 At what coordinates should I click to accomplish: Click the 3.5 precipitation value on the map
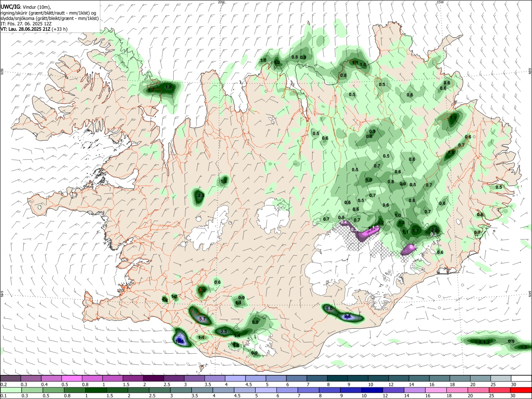(x=224, y=332)
